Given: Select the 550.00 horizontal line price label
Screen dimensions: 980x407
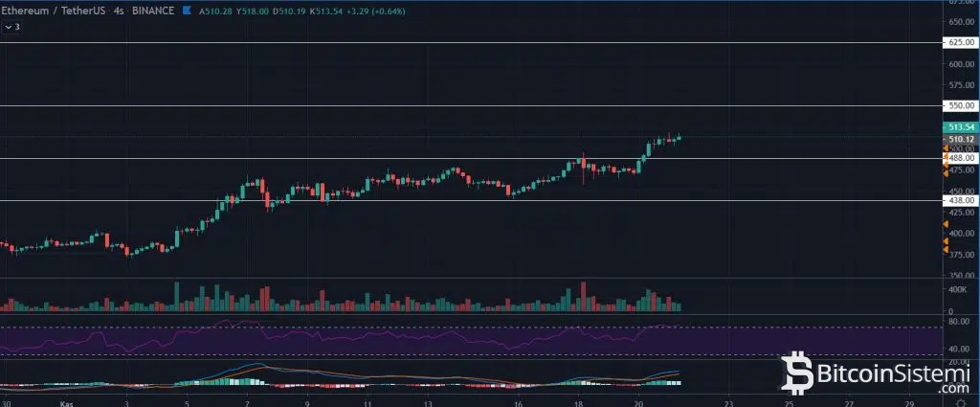Looking at the screenshot, I should click(960, 105).
